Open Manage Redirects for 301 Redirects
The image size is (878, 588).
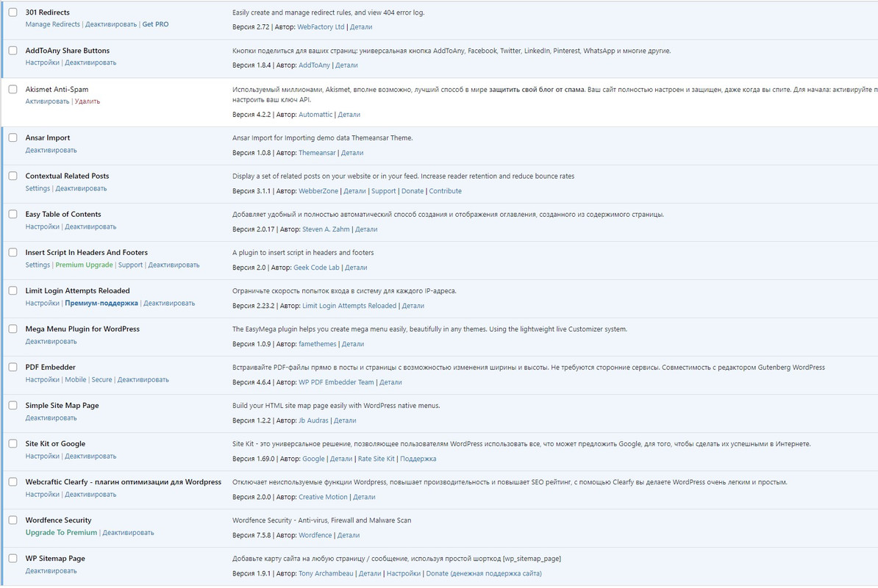click(53, 24)
